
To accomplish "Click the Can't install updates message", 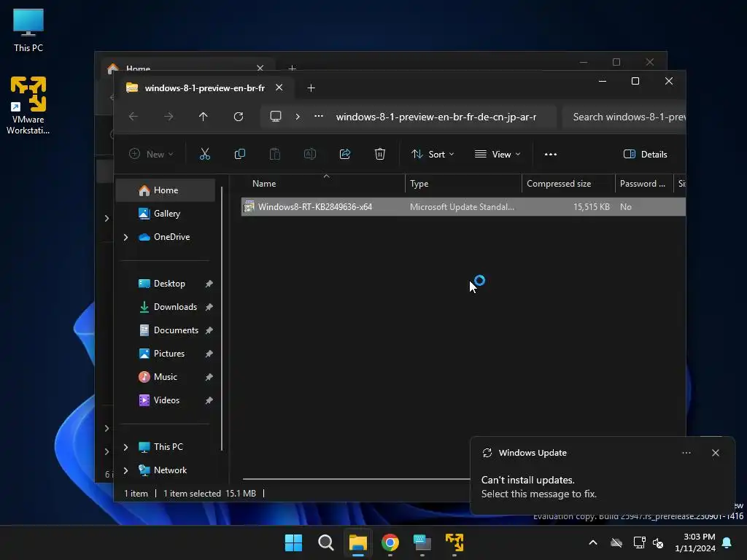I will point(538,486).
